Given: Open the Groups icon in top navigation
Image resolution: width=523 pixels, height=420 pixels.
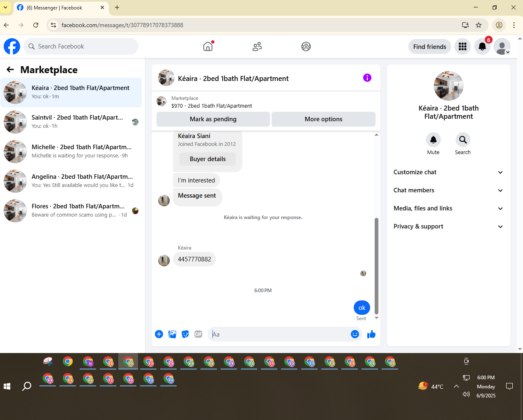Looking at the screenshot, I should tap(306, 46).
